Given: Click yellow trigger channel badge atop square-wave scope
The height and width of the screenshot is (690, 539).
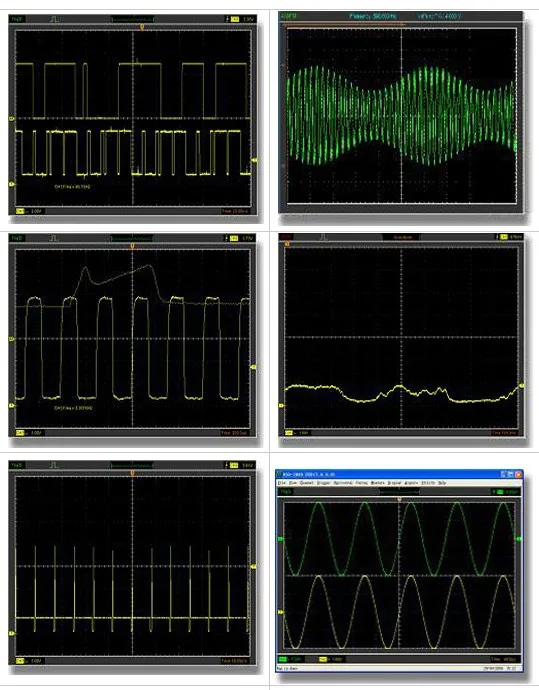Looking at the screenshot, I should (x=235, y=238).
